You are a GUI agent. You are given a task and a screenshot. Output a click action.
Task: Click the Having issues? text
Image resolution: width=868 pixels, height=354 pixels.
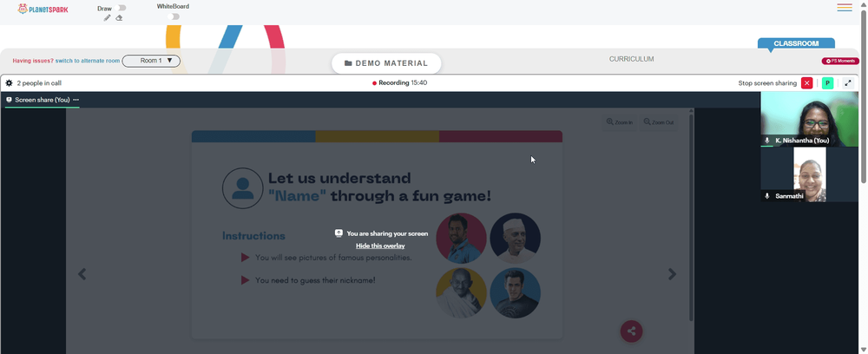point(33,61)
